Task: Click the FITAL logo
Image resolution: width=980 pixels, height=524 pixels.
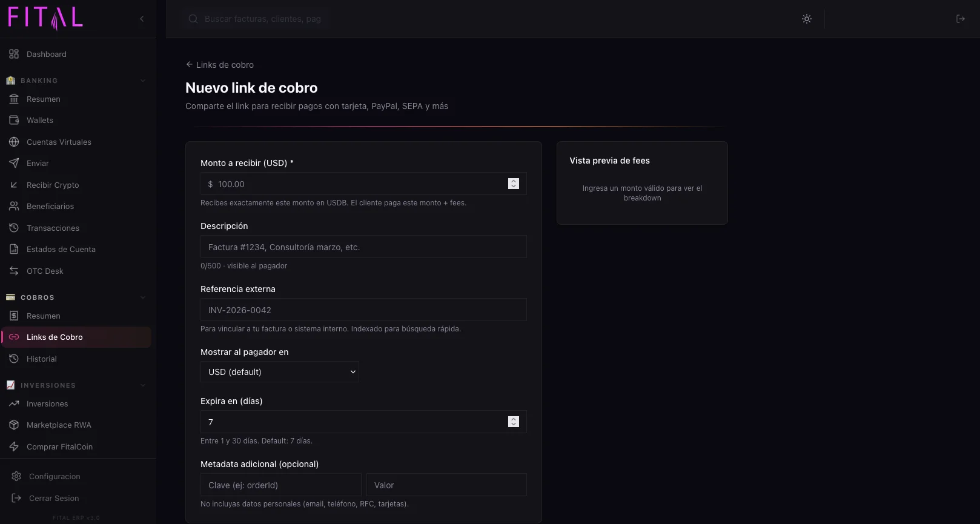Action: [45, 18]
